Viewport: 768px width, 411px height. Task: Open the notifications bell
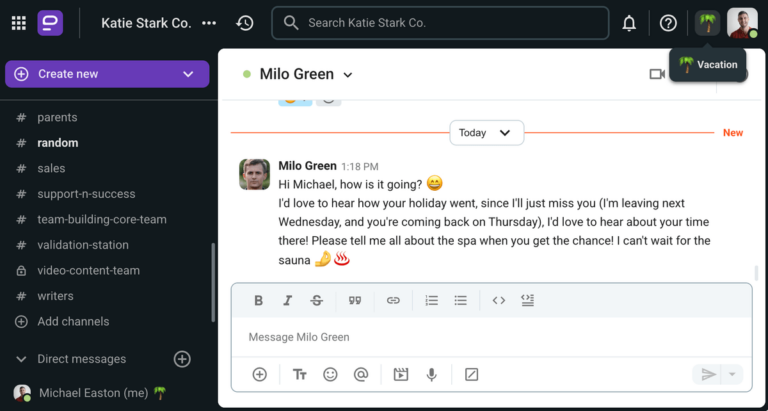click(629, 23)
